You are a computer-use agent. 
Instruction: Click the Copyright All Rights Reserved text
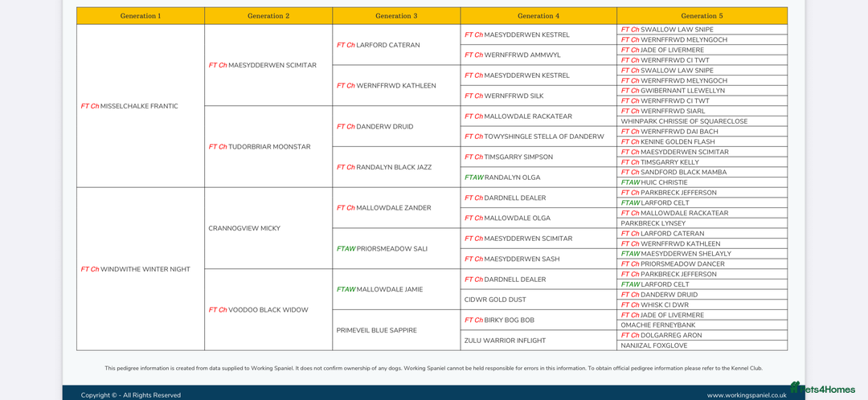coord(130,395)
